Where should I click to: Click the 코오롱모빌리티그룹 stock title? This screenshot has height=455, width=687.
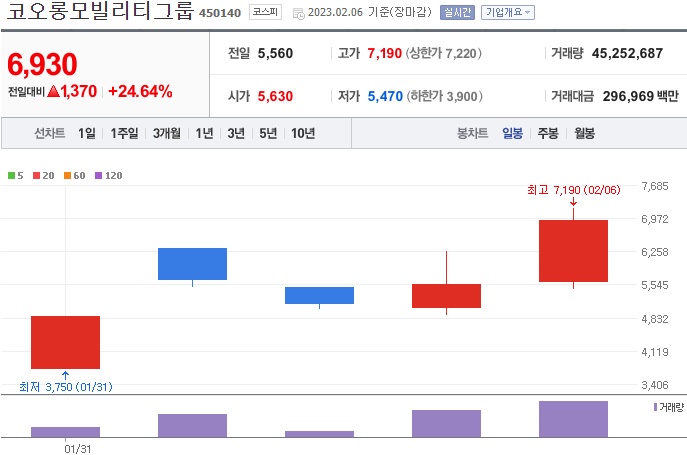[x=100, y=11]
